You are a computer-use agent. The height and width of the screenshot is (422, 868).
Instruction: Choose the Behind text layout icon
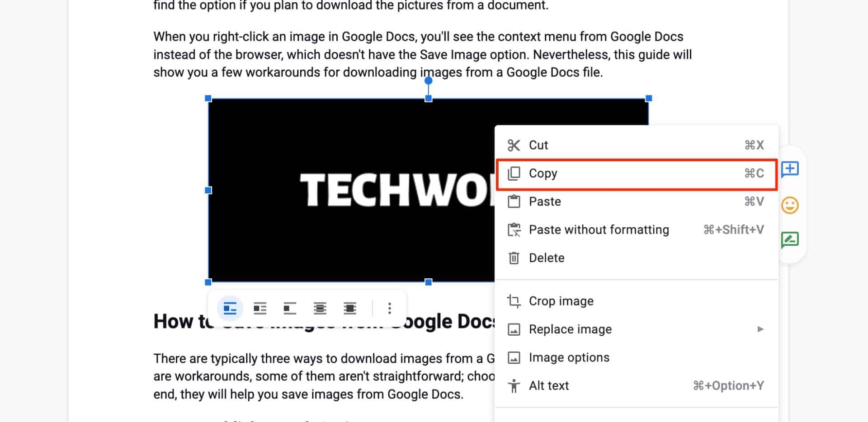(320, 308)
